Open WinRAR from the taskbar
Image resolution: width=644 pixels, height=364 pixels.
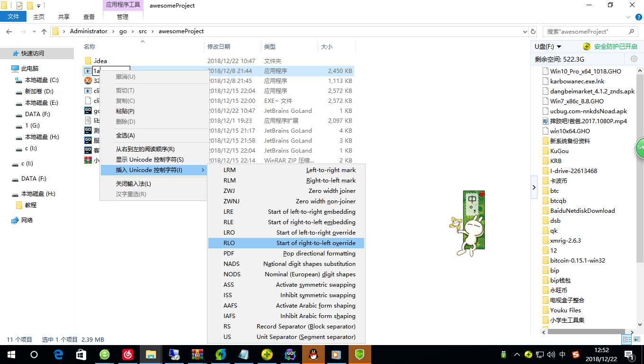[197, 355]
